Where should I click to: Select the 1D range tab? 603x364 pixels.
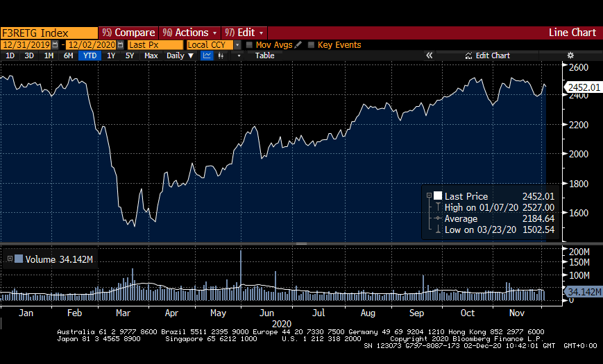point(10,55)
